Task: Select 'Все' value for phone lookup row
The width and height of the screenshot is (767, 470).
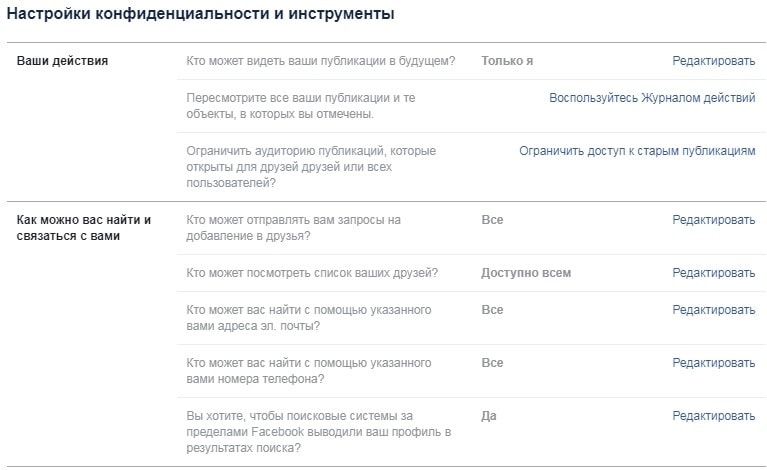Action: [492, 363]
